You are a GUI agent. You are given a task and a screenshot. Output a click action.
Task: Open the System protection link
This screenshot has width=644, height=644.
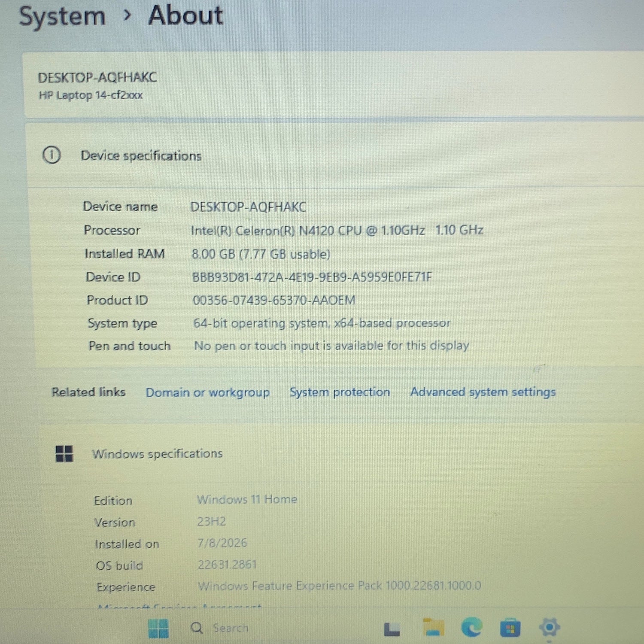tap(340, 392)
